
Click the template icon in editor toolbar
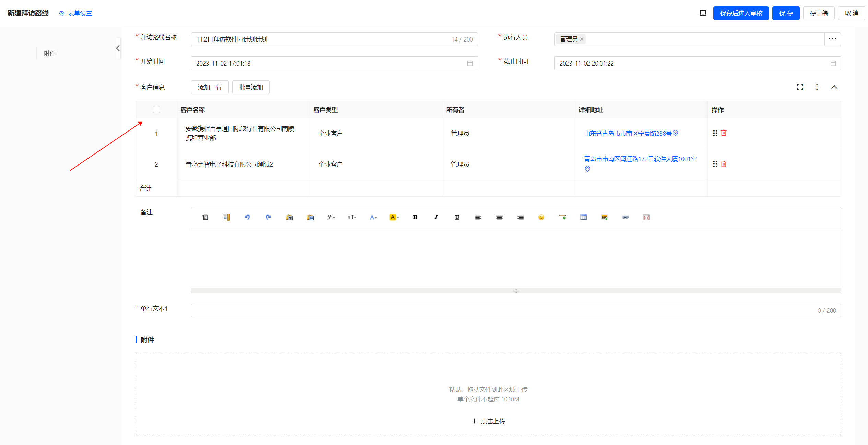(226, 217)
